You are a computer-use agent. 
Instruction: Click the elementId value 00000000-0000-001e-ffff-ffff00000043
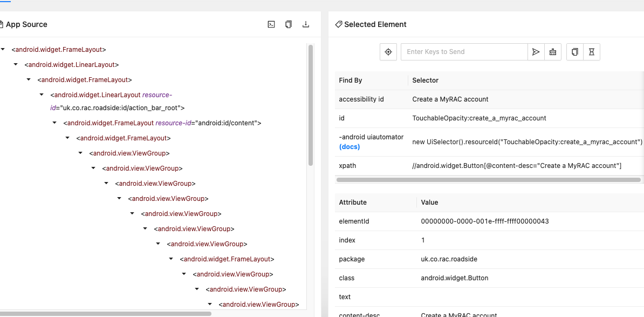[485, 221]
